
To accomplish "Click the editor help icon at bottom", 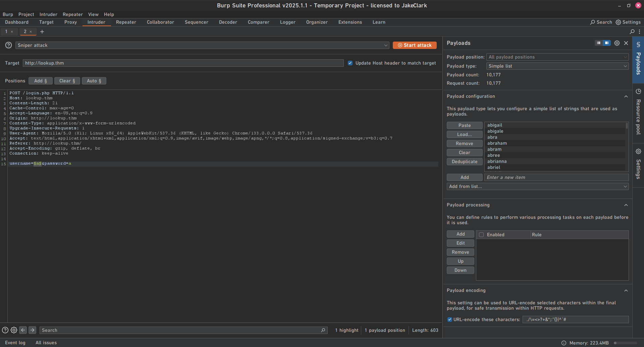I will point(5,330).
